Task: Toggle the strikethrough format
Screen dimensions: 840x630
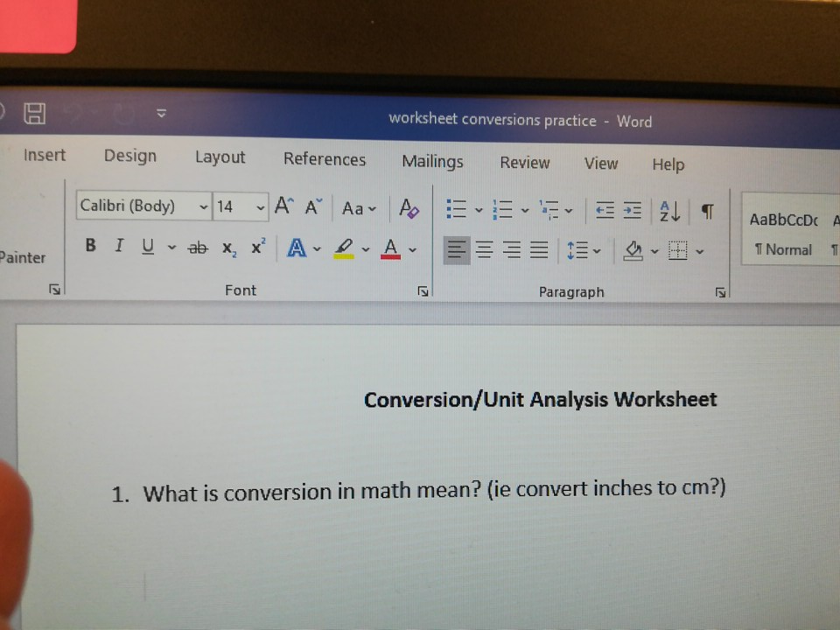Action: (198, 248)
